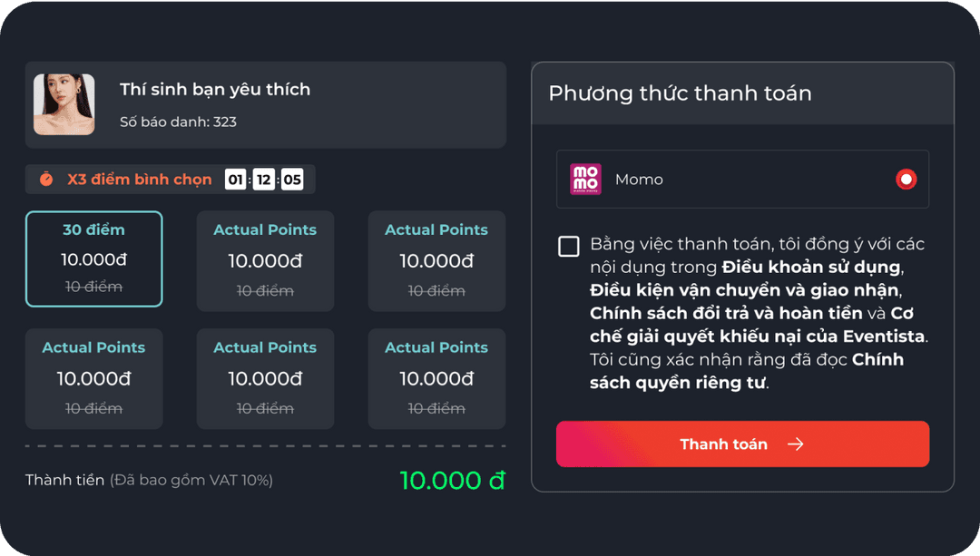Click the stopwatch icon beside X3 điểm bình chọn

point(46,180)
